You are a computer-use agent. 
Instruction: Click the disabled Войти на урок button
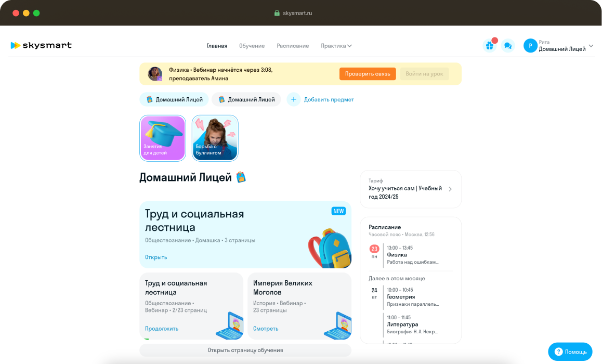coord(424,74)
